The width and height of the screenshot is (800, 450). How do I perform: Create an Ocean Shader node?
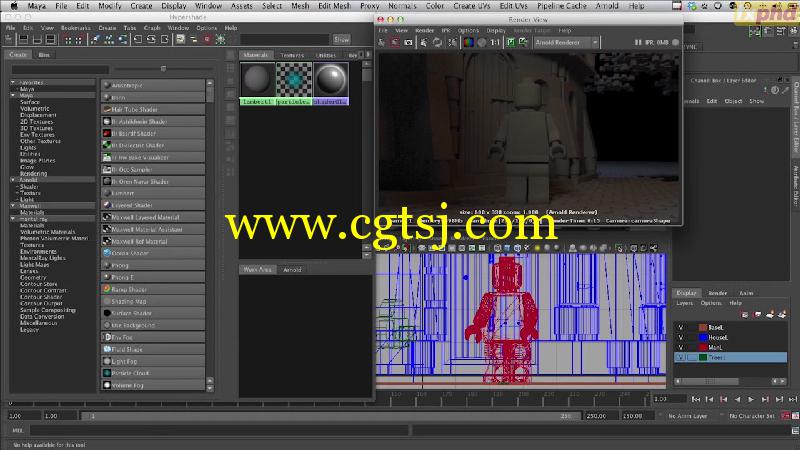click(x=153, y=253)
